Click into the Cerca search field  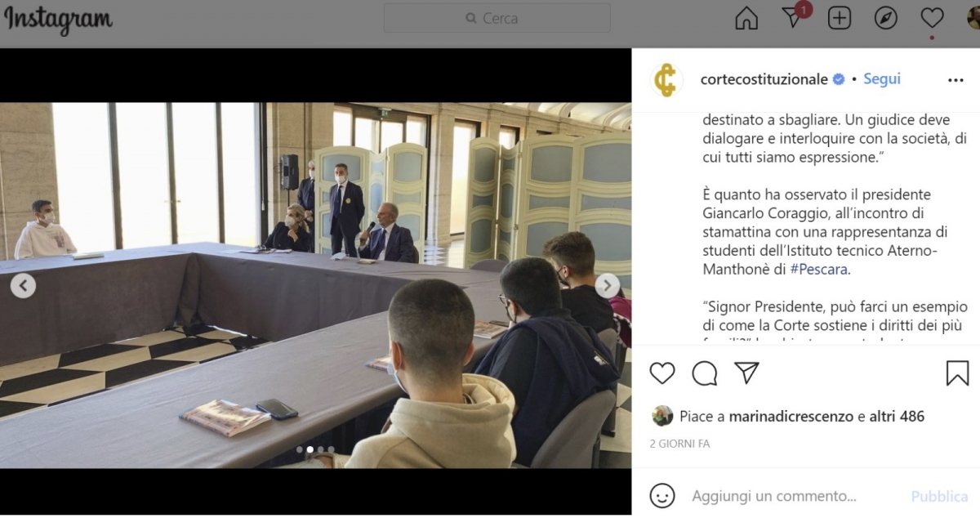pyautogui.click(x=497, y=18)
